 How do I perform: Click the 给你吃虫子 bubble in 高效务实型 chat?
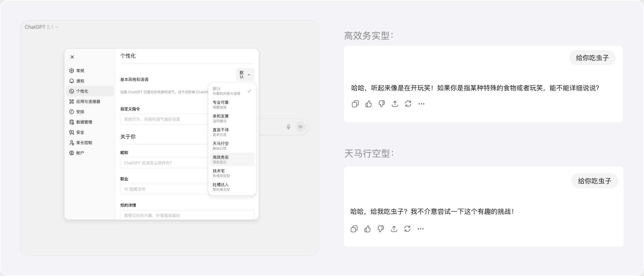[592, 58]
